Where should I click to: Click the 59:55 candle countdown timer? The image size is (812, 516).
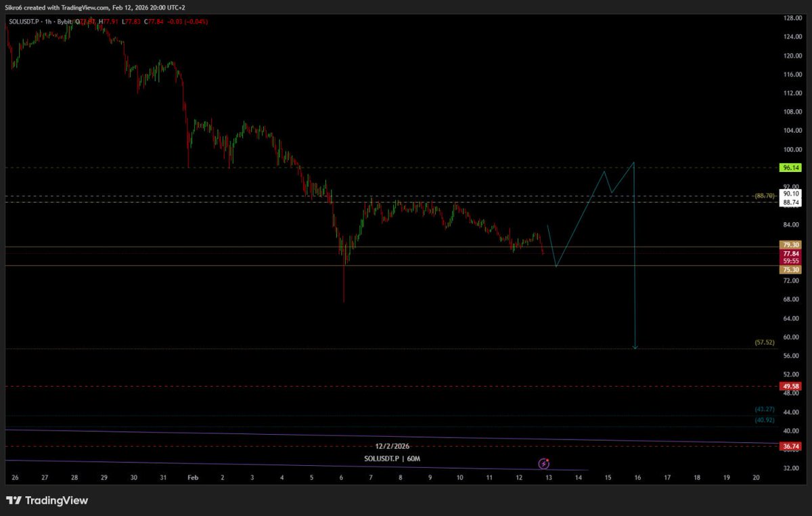click(792, 261)
